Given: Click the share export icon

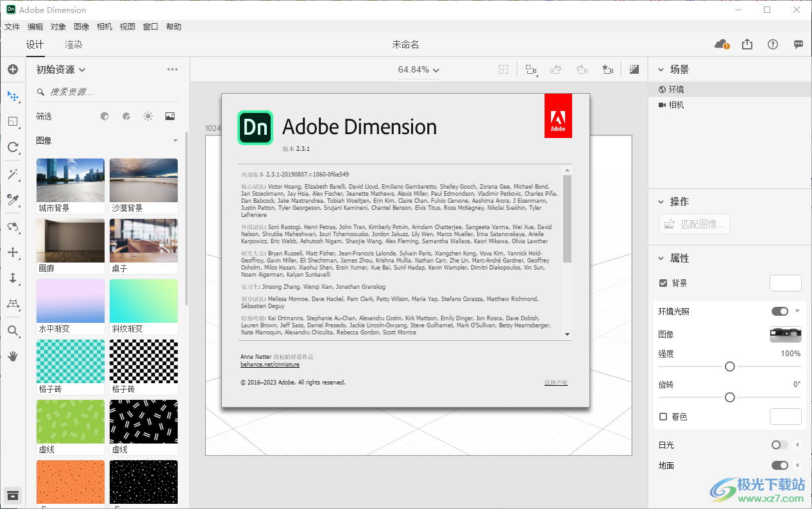Looking at the screenshot, I should coord(747,44).
